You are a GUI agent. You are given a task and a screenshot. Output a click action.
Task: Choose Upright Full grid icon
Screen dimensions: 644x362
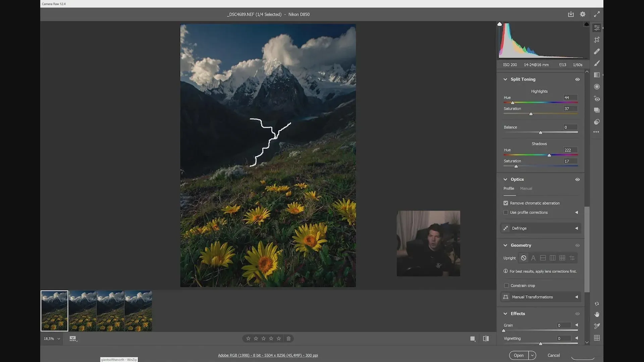[562, 258]
